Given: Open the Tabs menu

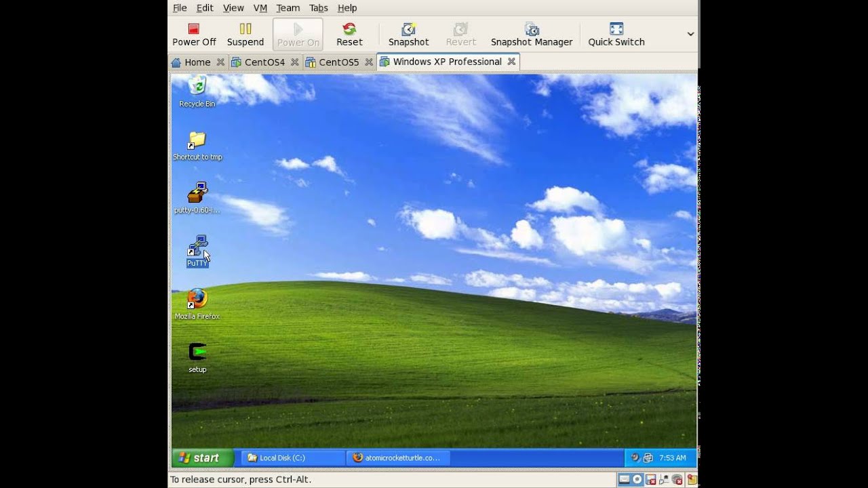Looking at the screenshot, I should 318,8.
